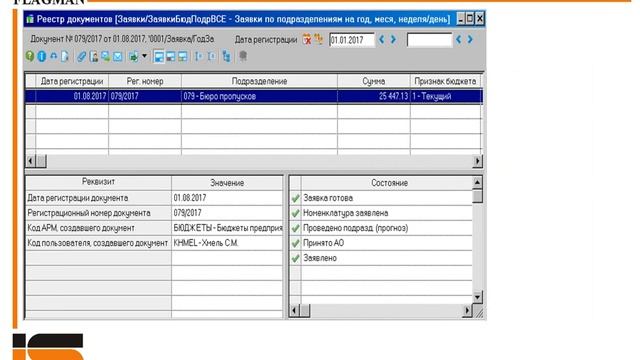Click the registry window title bar icon
The image size is (640, 360).
click(30, 19)
